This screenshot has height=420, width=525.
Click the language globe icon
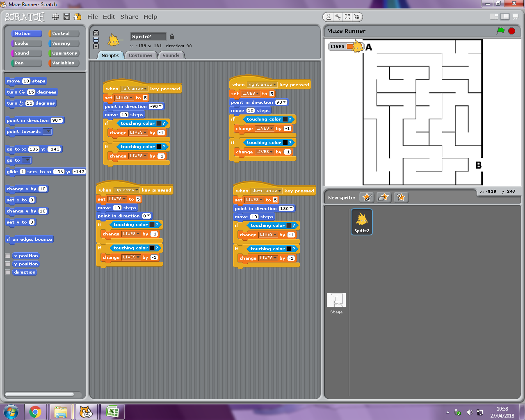click(55, 17)
